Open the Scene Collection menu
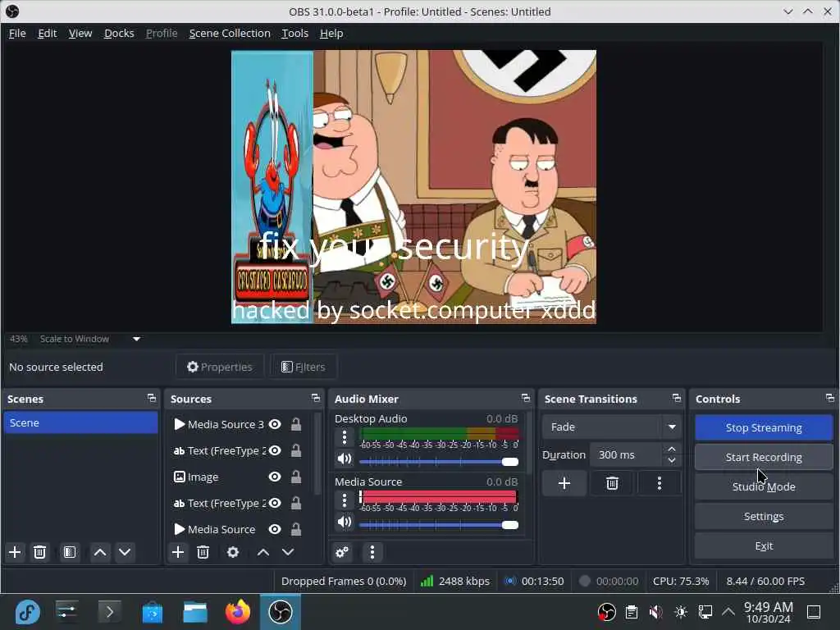Image resolution: width=840 pixels, height=630 pixels. click(230, 33)
